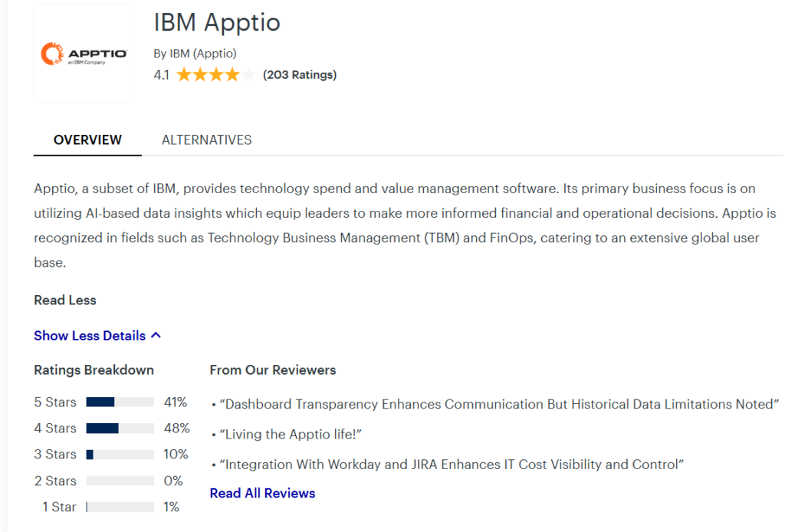Open the "Living the Apptio life!" review
Viewport: 785px width, 532px height.
(x=291, y=435)
